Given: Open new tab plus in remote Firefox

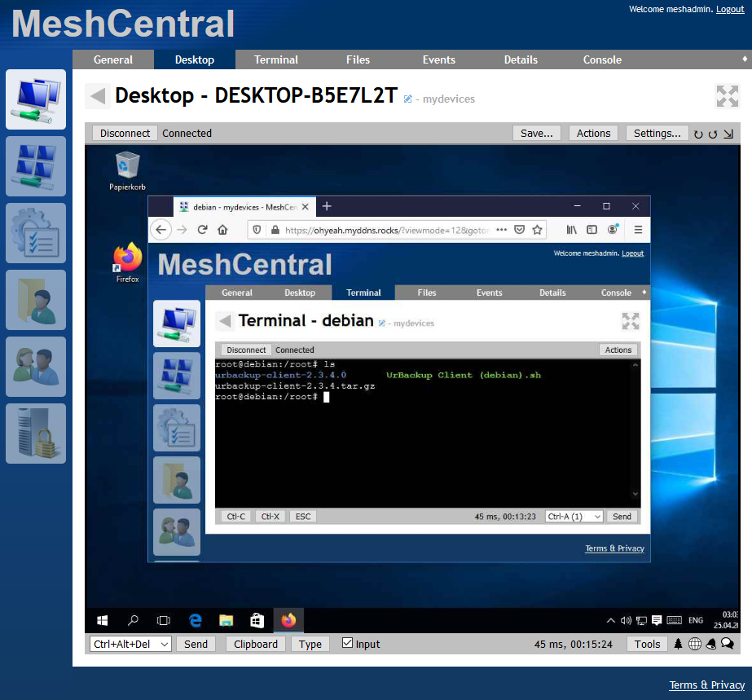Looking at the screenshot, I should tap(327, 206).
